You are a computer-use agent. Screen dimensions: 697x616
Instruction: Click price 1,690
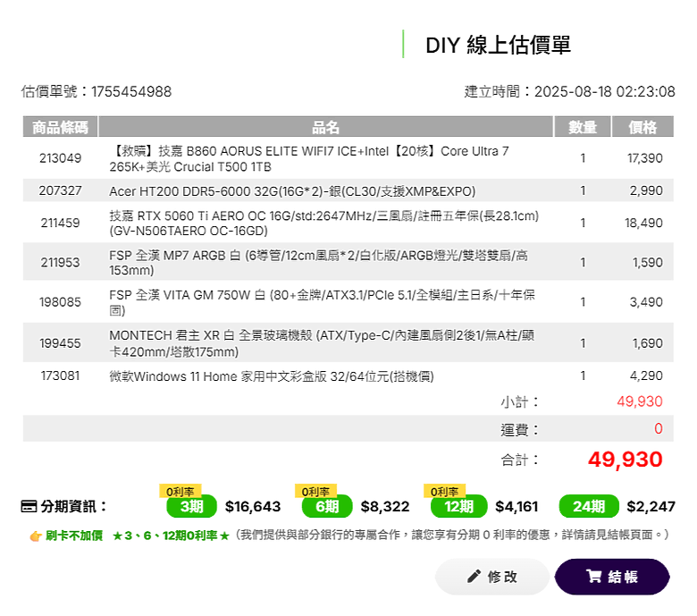[648, 343]
